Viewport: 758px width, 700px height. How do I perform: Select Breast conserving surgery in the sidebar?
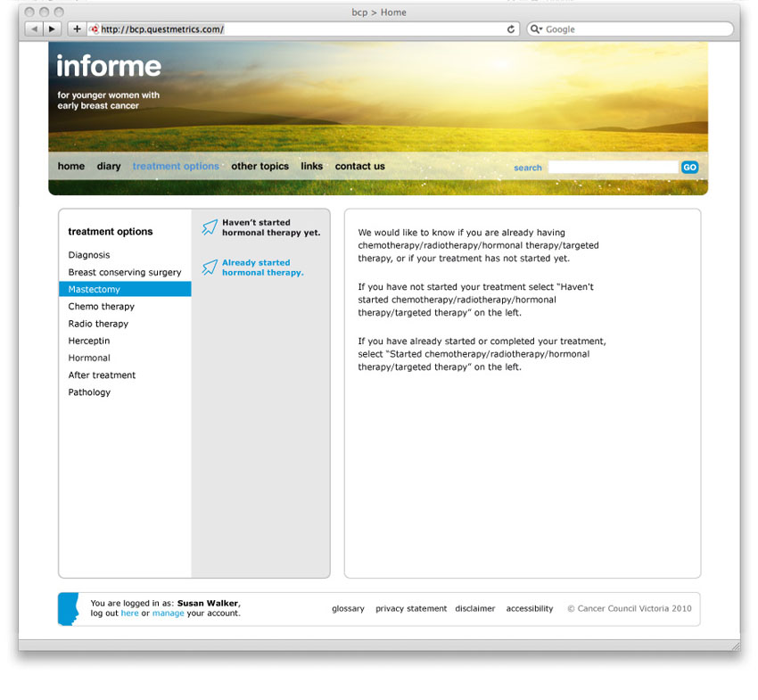(x=125, y=272)
